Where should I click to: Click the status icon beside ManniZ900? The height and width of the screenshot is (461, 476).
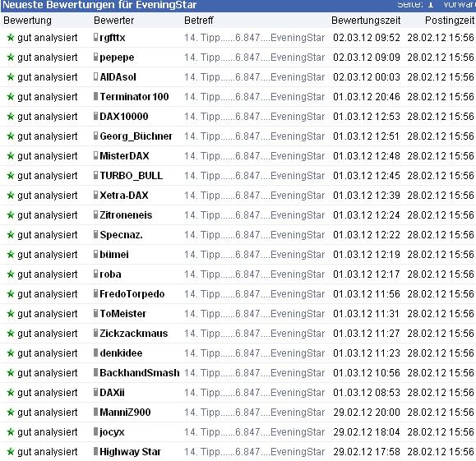point(95,412)
